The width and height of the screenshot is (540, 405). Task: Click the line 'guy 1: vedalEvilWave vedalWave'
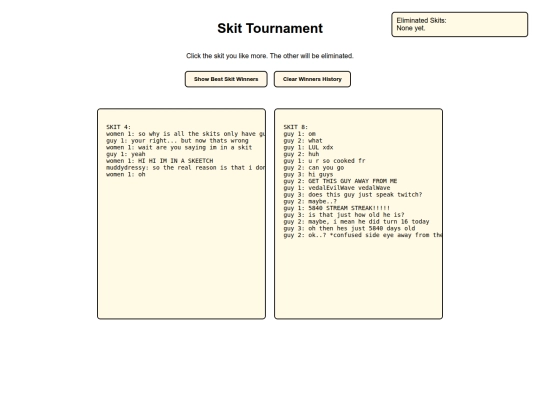337,188
